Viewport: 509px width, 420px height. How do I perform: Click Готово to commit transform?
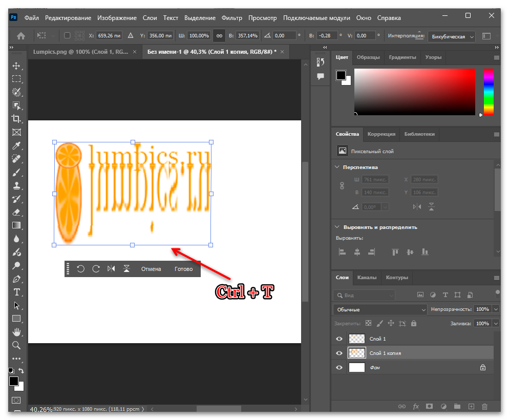pyautogui.click(x=183, y=269)
